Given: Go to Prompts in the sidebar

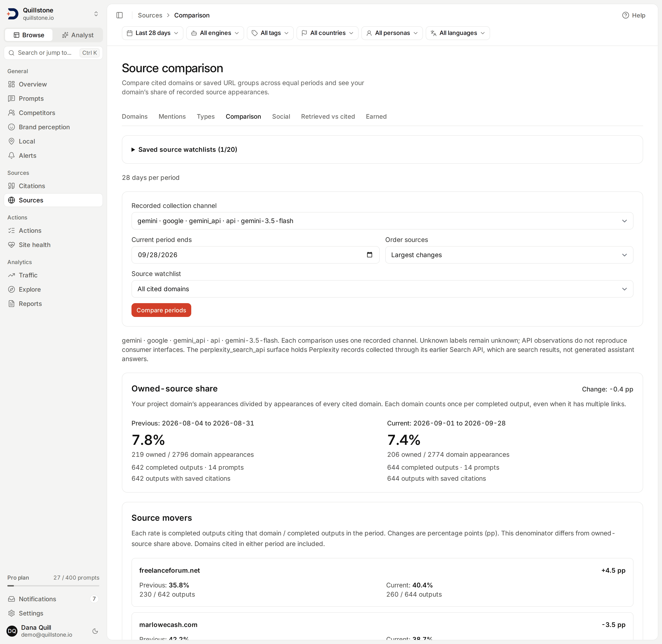Looking at the screenshot, I should coord(53,98).
